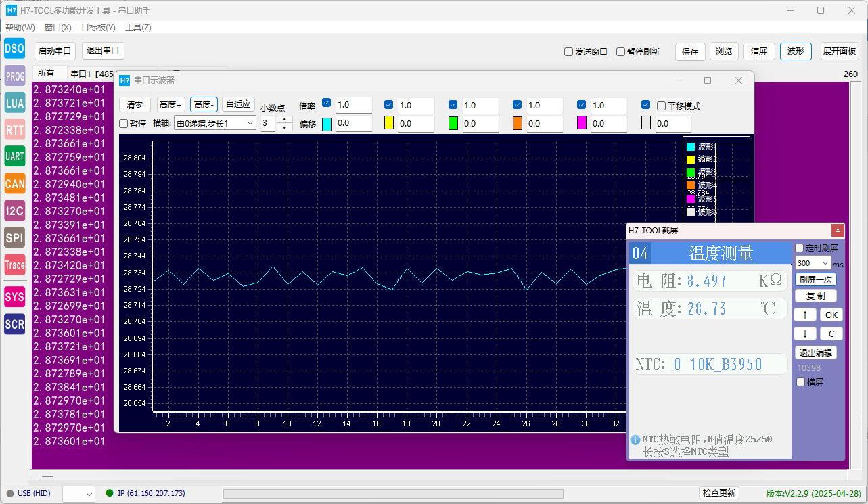This screenshot has width=868, height=504.
Task: Open the 工具(Z) menu
Action: click(x=138, y=28)
